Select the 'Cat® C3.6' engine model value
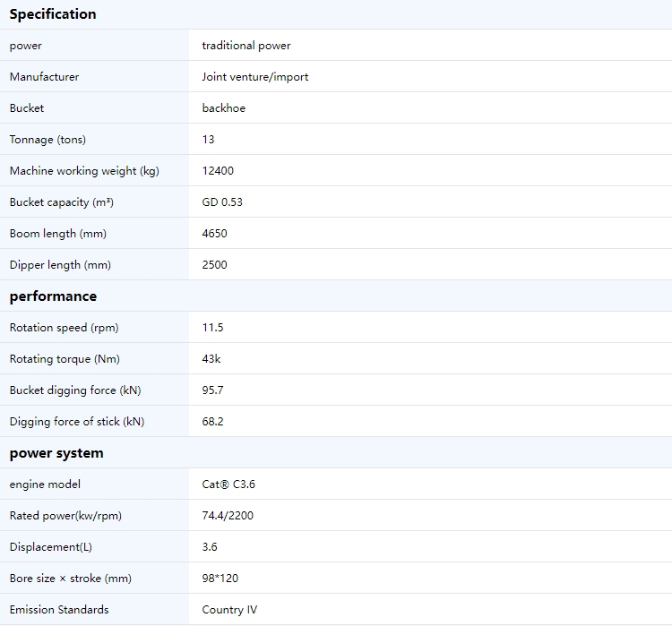The image size is (672, 626). (228, 485)
